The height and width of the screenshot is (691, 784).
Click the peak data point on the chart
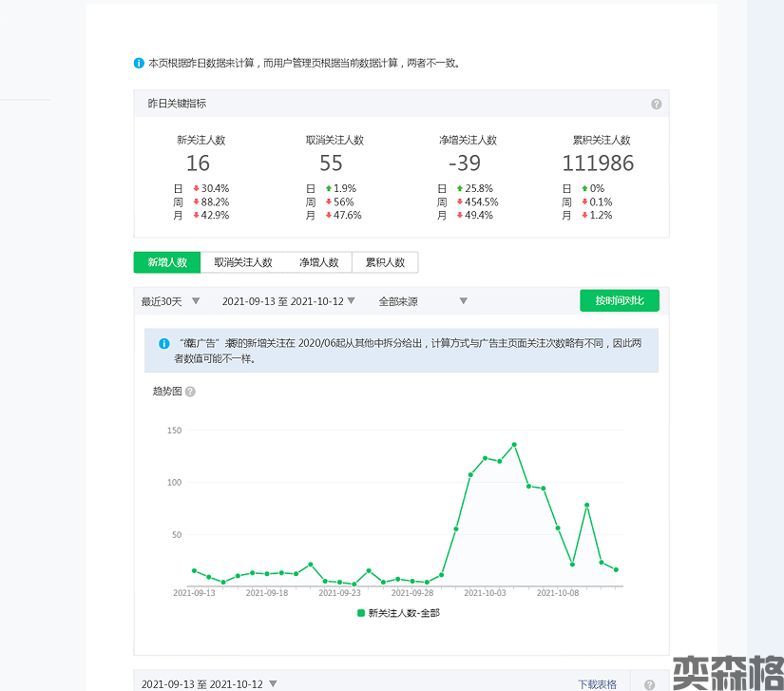(514, 444)
